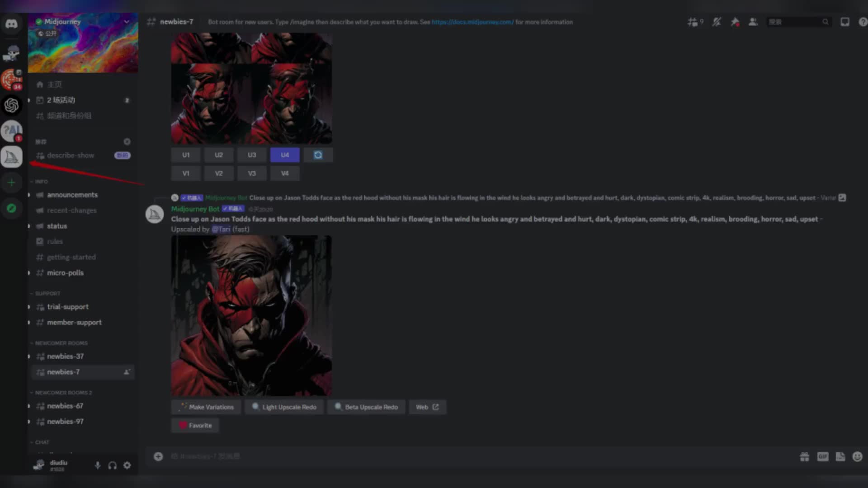Show member list icon
The image size is (868, 488).
point(753,22)
